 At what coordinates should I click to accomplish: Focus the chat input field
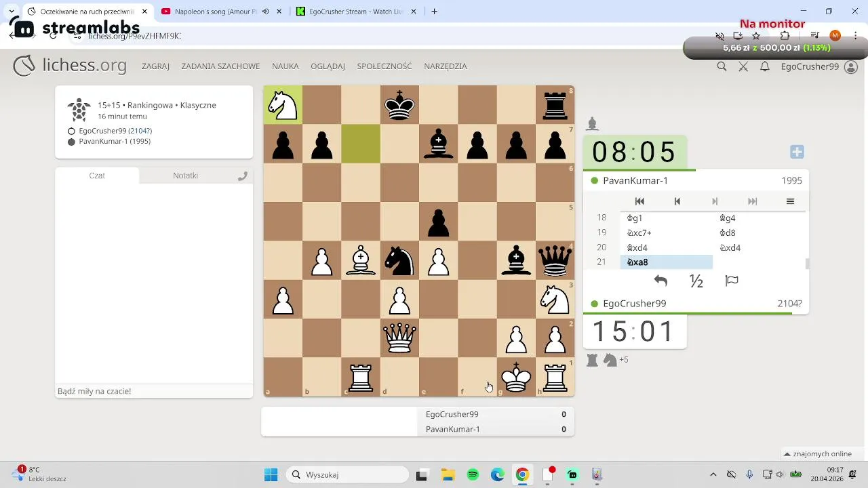pyautogui.click(x=154, y=391)
